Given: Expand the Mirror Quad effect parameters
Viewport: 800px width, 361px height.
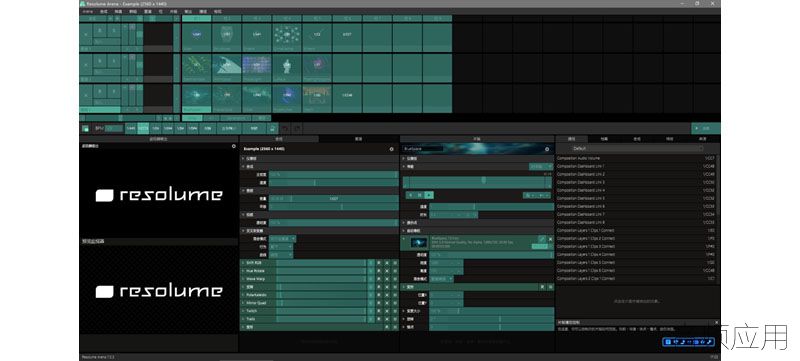Looking at the screenshot, I should tap(243, 303).
